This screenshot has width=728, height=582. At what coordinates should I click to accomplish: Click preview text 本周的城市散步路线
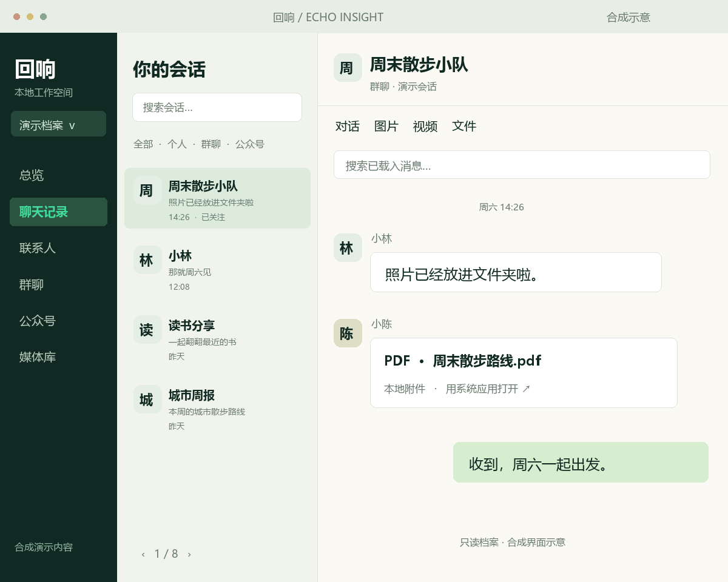207,412
